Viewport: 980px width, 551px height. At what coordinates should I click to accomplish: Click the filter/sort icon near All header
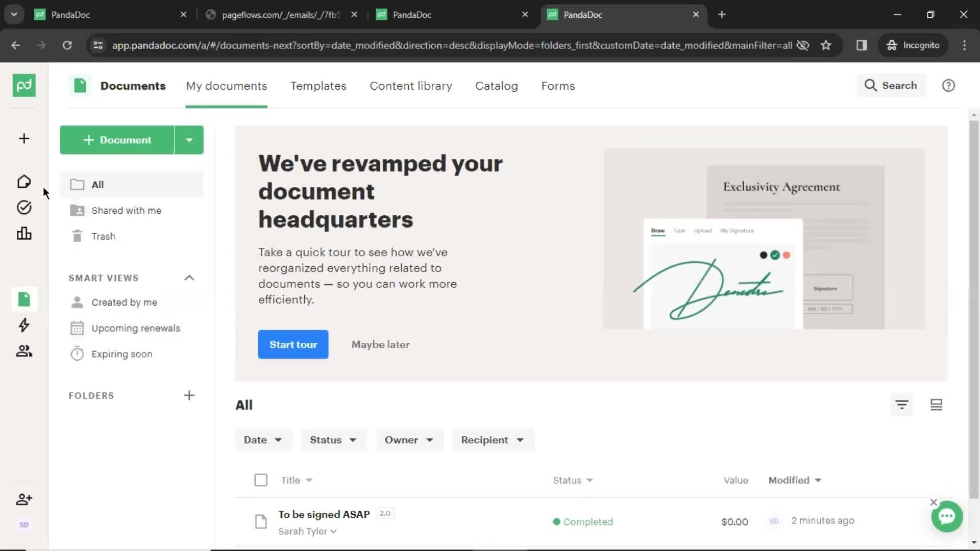pos(902,404)
